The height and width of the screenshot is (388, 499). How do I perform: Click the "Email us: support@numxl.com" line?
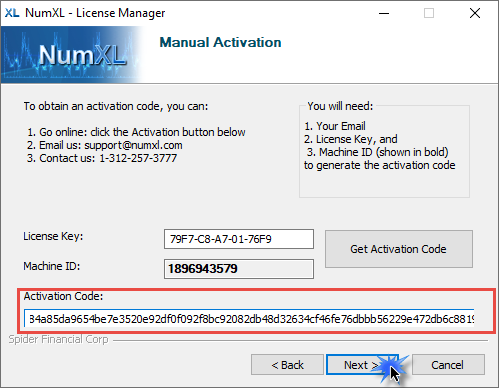click(105, 145)
